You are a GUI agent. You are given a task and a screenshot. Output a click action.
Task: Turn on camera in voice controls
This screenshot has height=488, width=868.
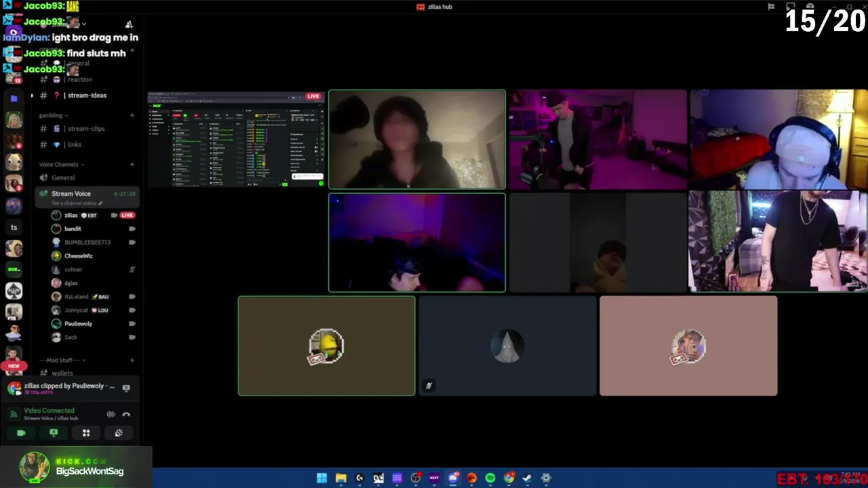pos(21,432)
